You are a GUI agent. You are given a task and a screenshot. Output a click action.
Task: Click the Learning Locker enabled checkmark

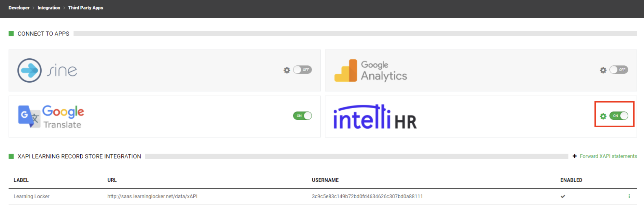click(x=563, y=196)
